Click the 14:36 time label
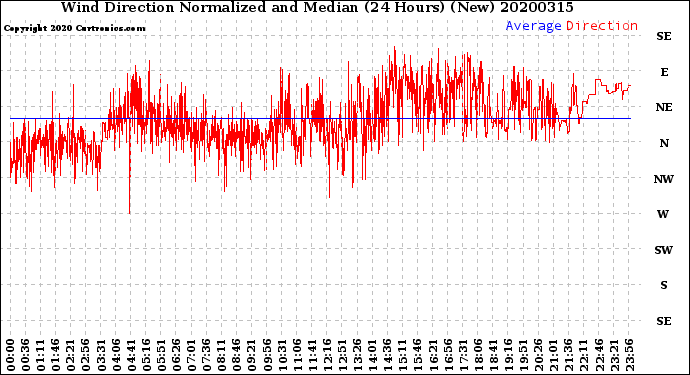The image size is (690, 375). pyautogui.click(x=387, y=355)
